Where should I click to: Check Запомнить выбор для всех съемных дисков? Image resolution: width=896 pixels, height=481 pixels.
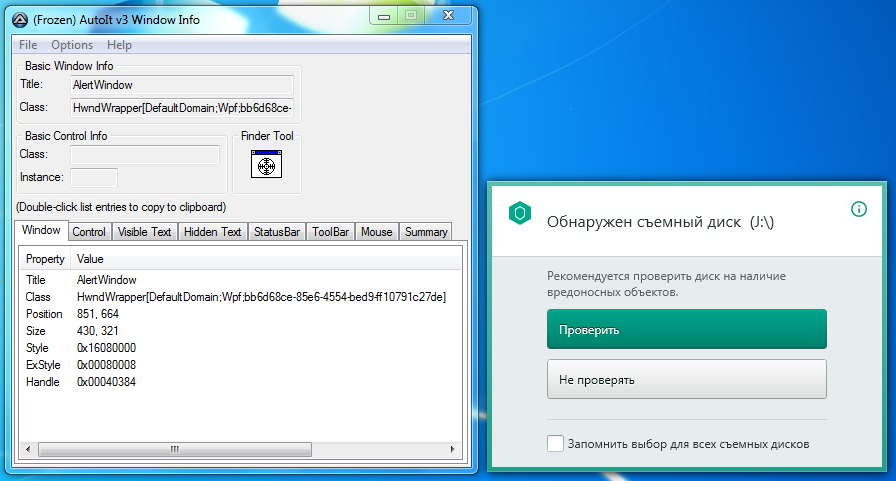coord(555,443)
